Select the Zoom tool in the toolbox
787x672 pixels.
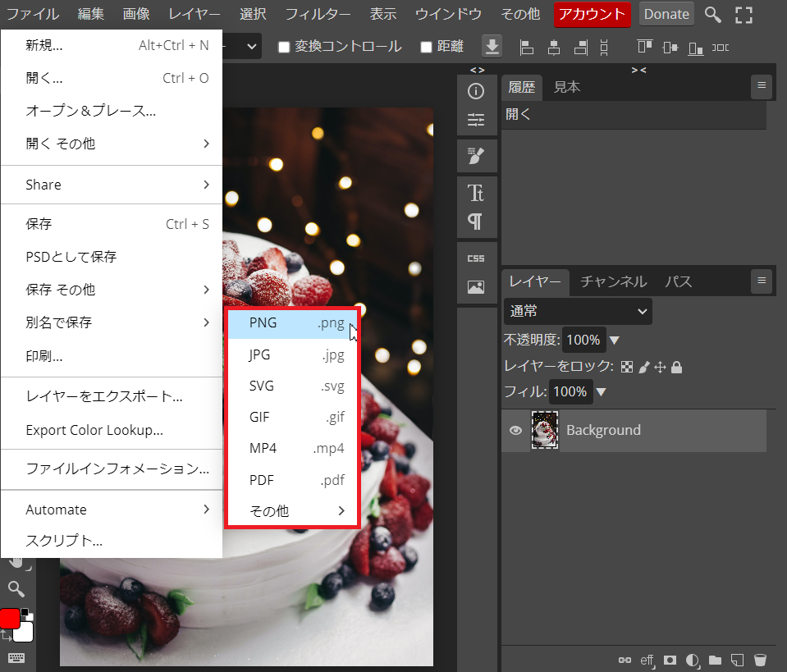coord(16,588)
